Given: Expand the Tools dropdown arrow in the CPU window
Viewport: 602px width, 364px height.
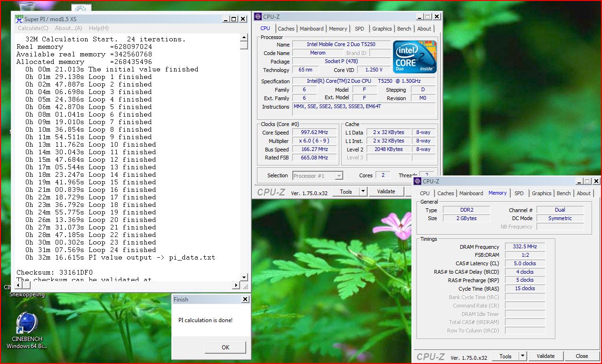Looking at the screenshot, I should pyautogui.click(x=363, y=191).
